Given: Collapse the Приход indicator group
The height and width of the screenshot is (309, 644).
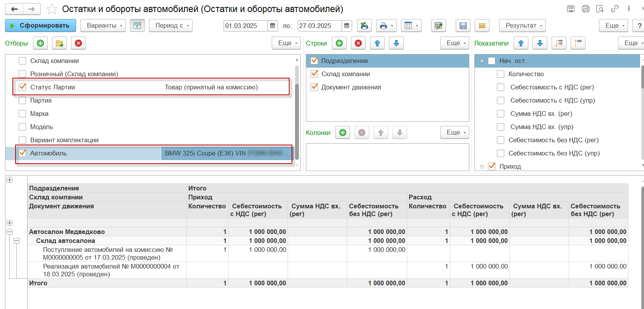Looking at the screenshot, I should 482,166.
